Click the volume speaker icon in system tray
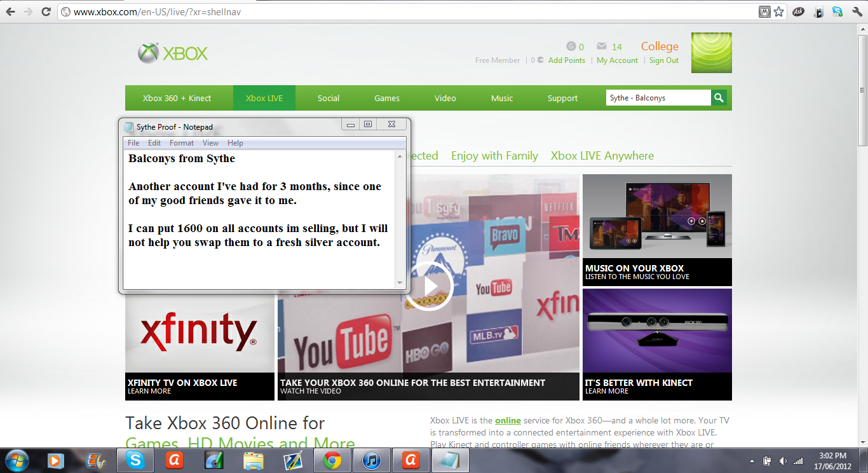 [782, 460]
